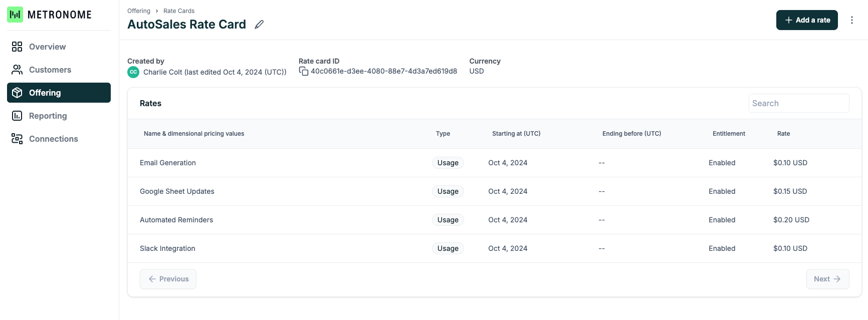Click the Customers people icon in sidebar
Viewport: 868px width, 320px height.
tap(17, 70)
